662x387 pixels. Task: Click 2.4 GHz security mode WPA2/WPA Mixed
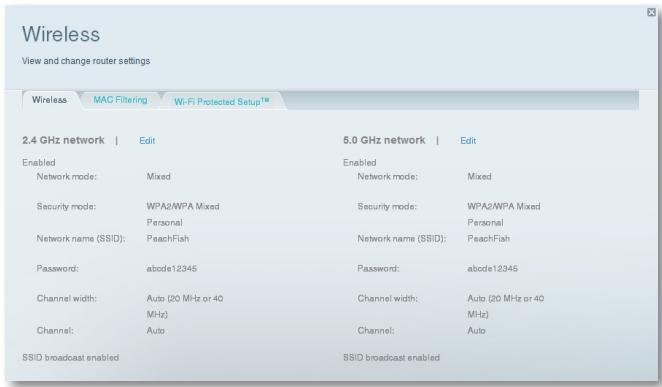pos(183,214)
